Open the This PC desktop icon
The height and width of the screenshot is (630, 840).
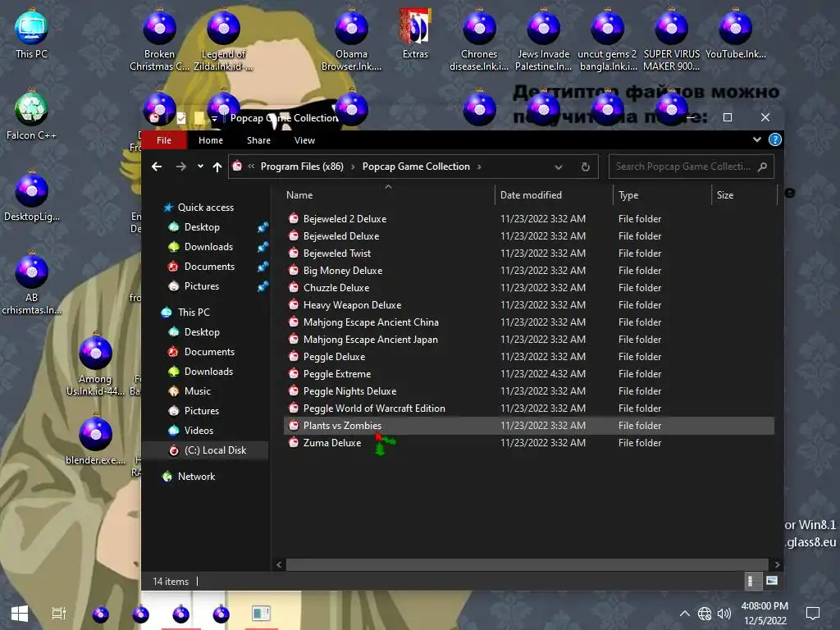pyautogui.click(x=32, y=33)
